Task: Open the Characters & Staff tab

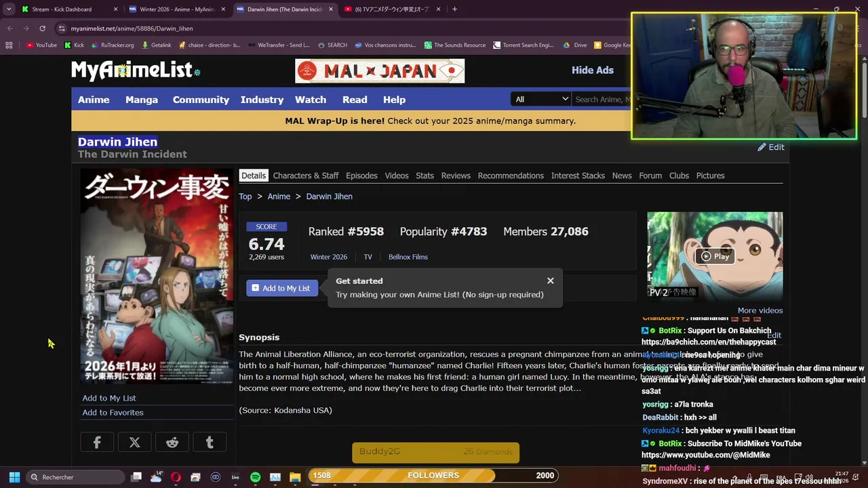Action: (x=306, y=176)
